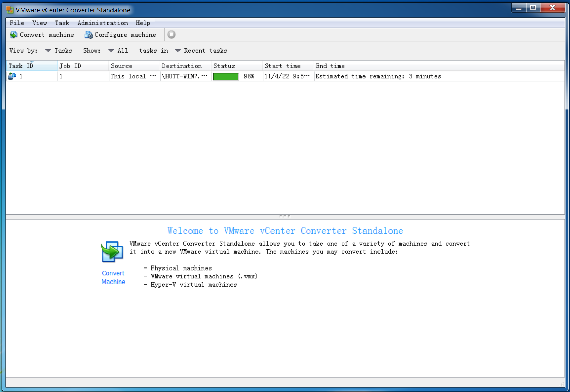570x392 pixels.
Task: Click the large Convert Machine welcome icon
Action: [112, 252]
